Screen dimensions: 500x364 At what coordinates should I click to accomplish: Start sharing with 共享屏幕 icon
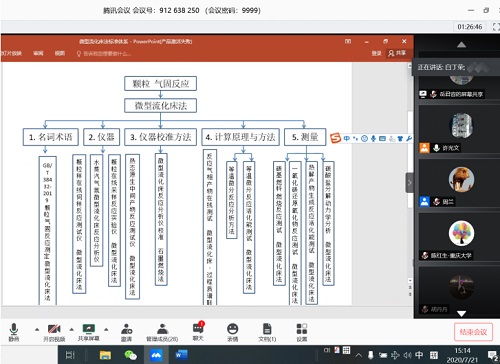tap(89, 332)
